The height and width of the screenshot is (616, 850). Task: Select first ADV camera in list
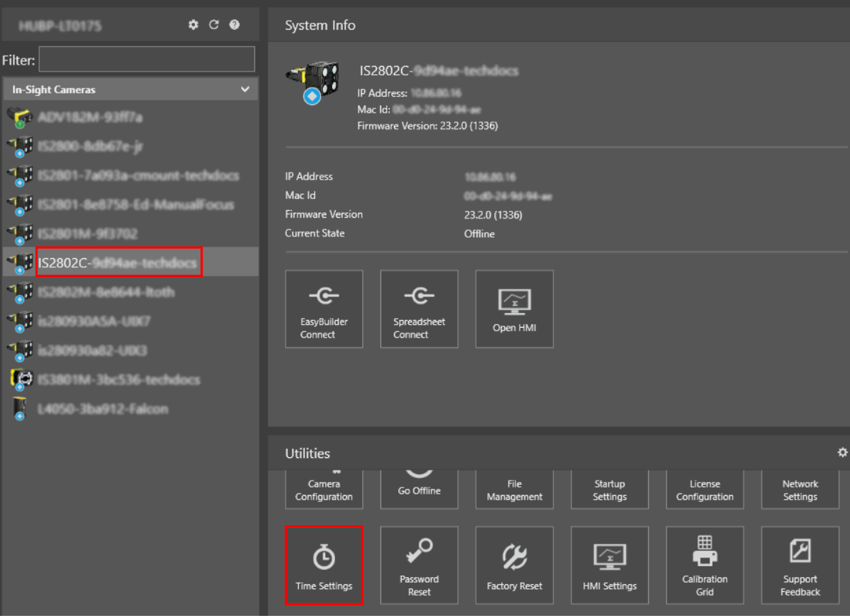(x=90, y=117)
